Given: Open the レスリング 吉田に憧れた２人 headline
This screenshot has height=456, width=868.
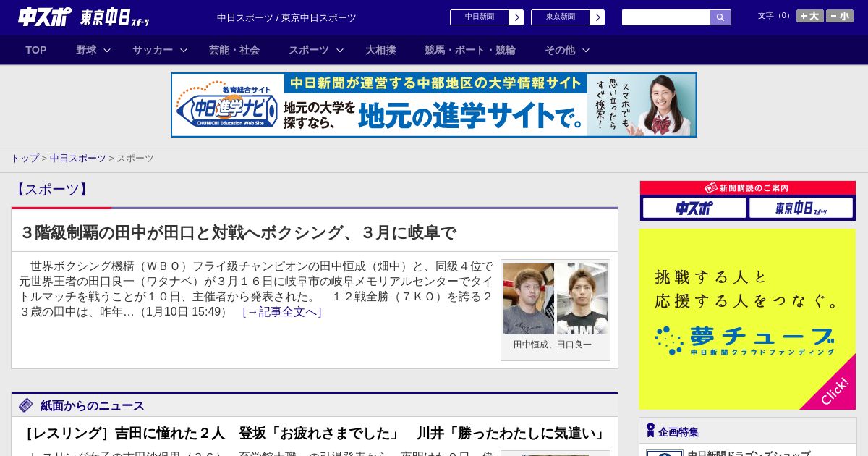Looking at the screenshot, I should [315, 434].
